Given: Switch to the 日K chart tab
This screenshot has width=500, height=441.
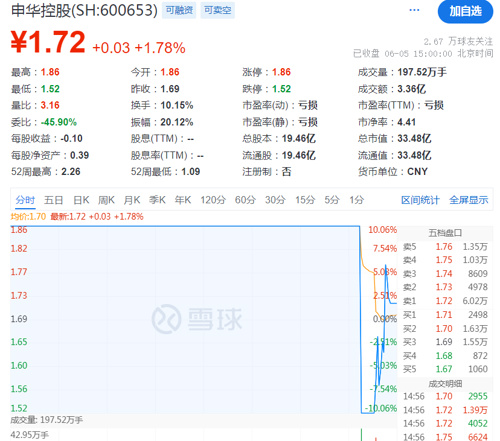Looking at the screenshot, I should pyautogui.click(x=81, y=200).
